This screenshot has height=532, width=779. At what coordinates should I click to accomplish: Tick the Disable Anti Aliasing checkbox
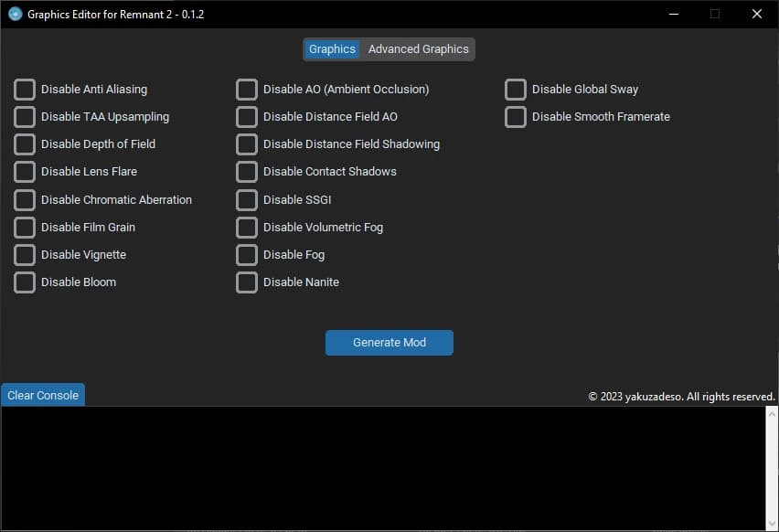tap(25, 90)
